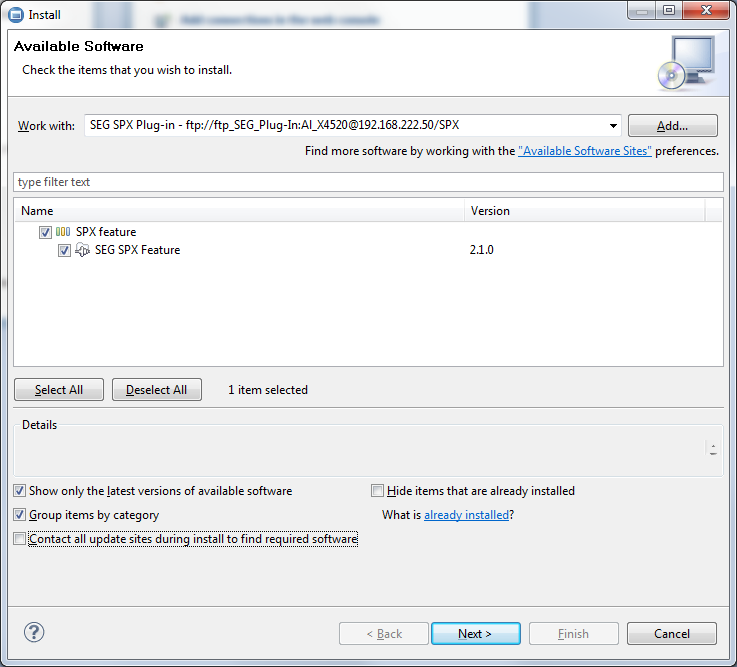Sort list by Name column header
This screenshot has width=737, height=667.
pyautogui.click(x=240, y=211)
